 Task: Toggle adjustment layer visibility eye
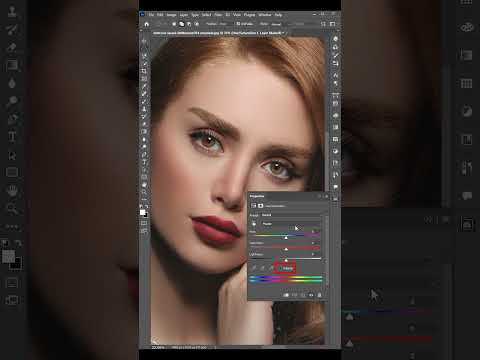pyautogui.click(x=311, y=295)
